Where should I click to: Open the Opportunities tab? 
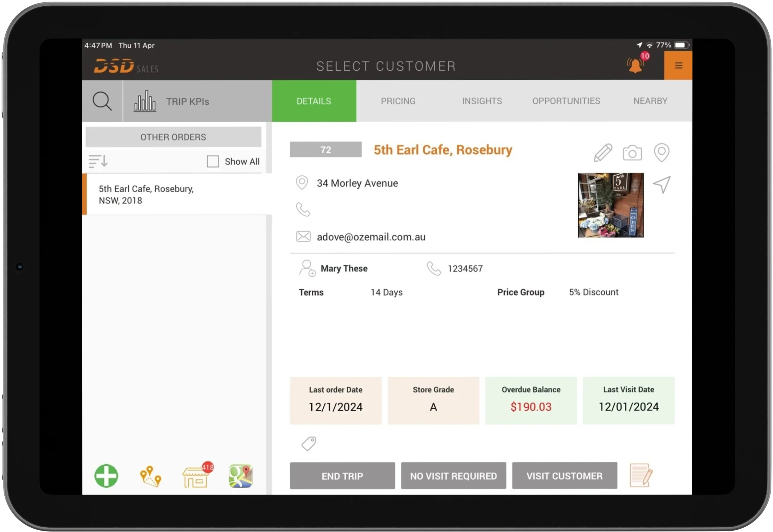pos(566,101)
